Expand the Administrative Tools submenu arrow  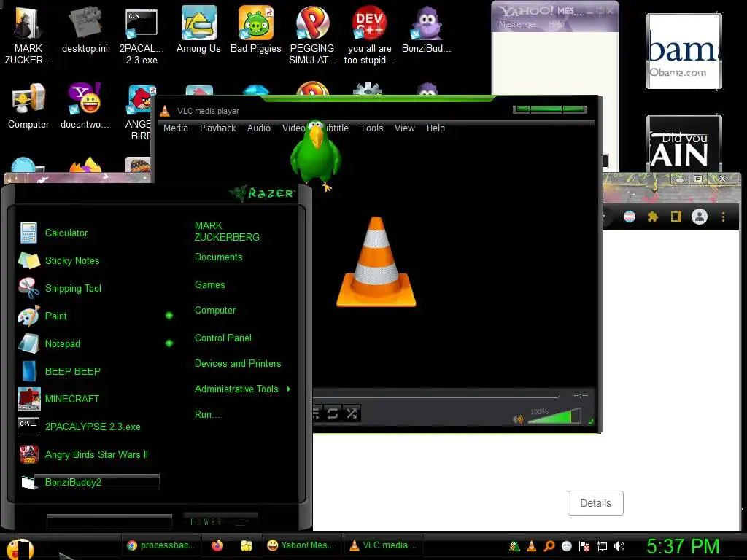tap(289, 389)
